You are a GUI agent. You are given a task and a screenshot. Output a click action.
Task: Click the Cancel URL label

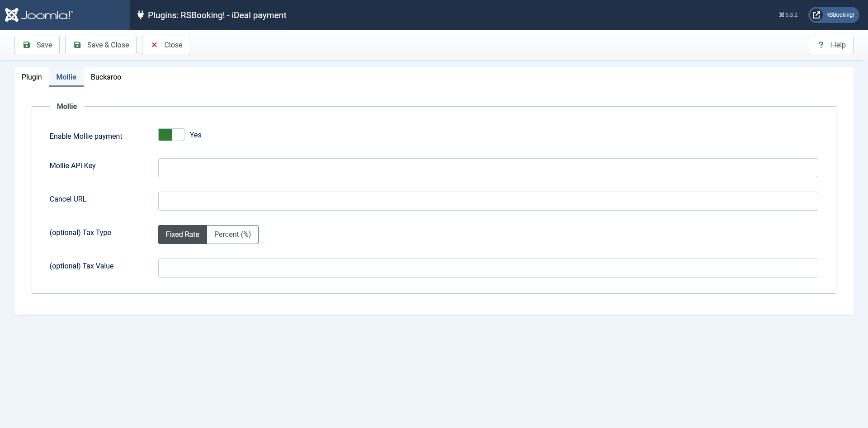tap(68, 199)
